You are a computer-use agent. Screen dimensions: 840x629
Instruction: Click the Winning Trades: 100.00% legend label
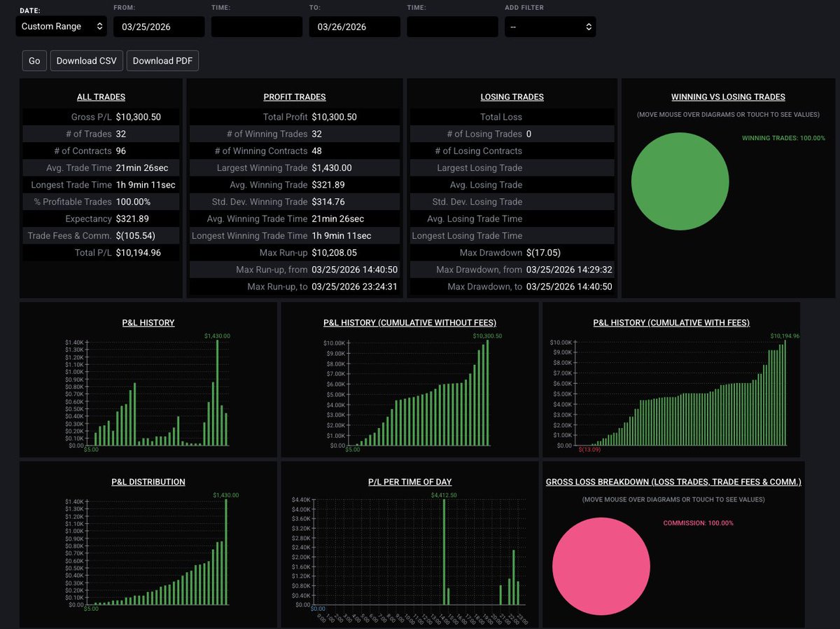(783, 139)
